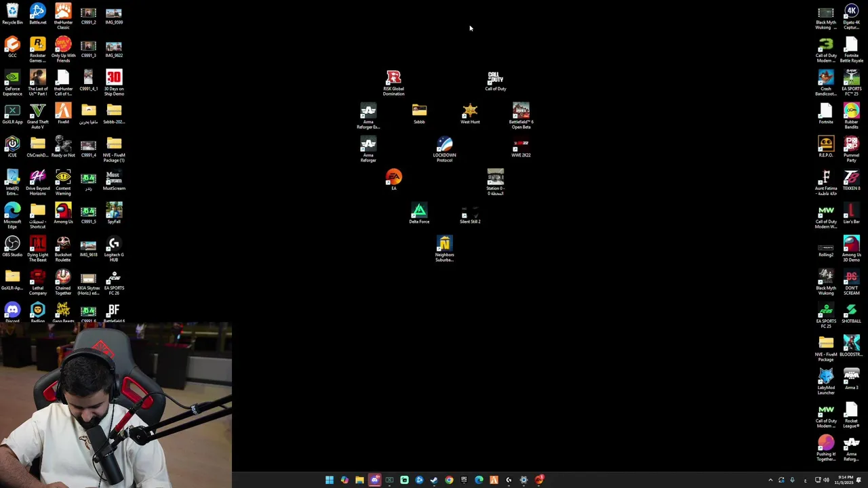Image resolution: width=868 pixels, height=488 pixels.
Task: Open Settings gear in the taskbar
Action: (524, 480)
